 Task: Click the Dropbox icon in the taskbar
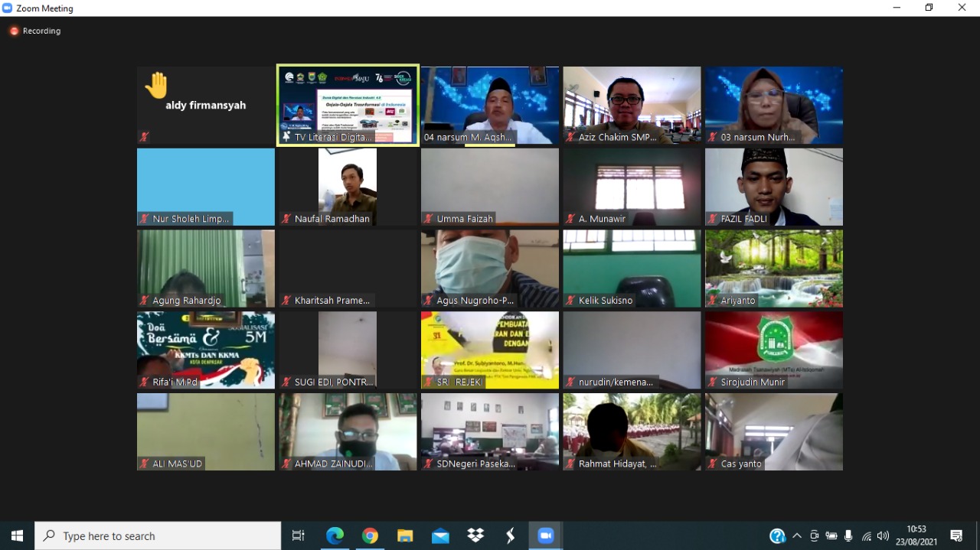(475, 536)
